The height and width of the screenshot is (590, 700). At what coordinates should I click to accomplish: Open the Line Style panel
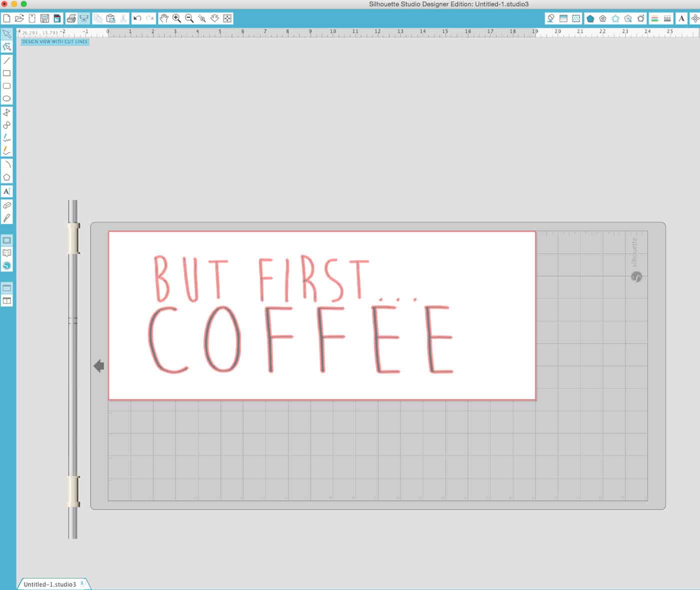667,18
